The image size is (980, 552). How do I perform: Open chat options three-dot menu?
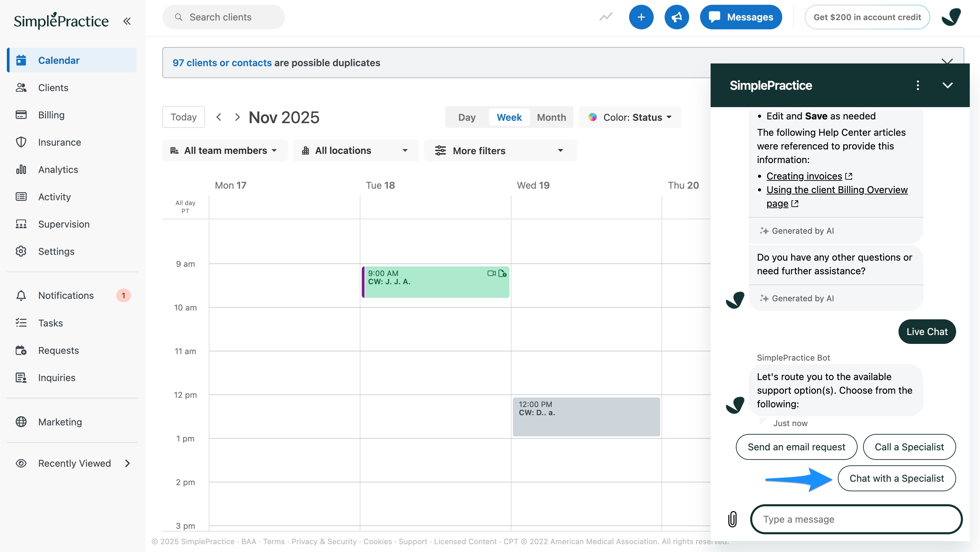click(918, 85)
